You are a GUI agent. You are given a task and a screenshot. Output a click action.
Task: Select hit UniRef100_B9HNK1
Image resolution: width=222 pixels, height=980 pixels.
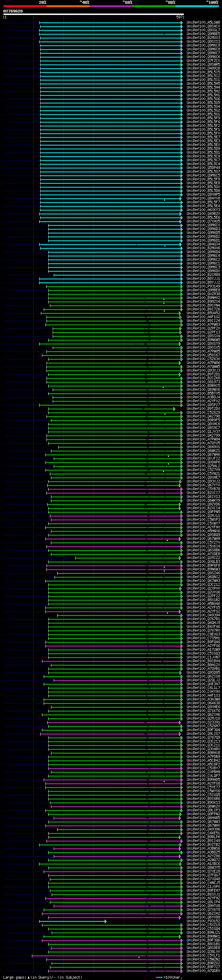click(203, 936)
